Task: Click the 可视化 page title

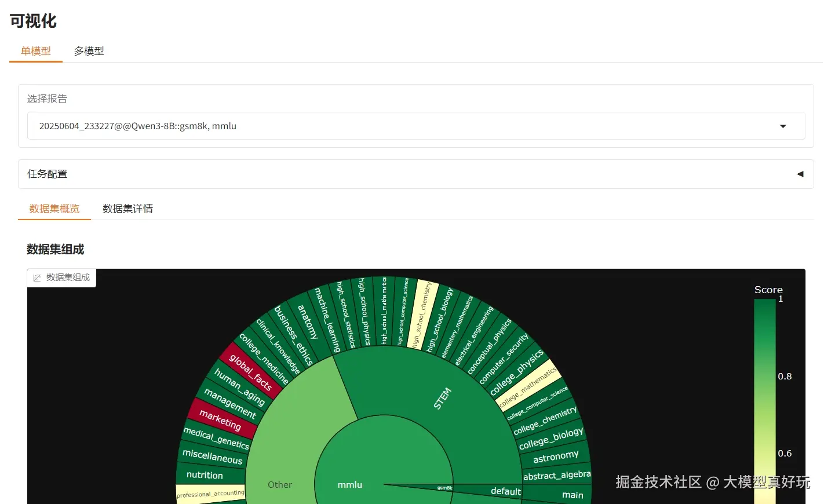Action: click(33, 21)
